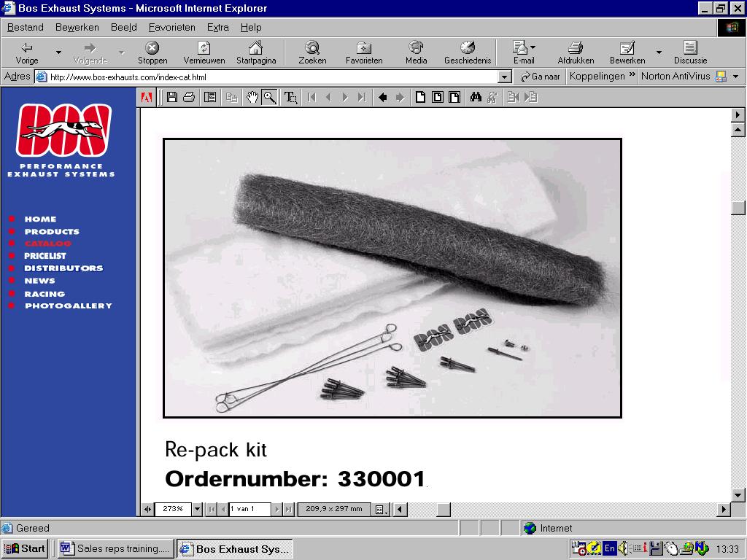This screenshot has width=747, height=560.
Task: Open the Extra menu
Action: pyautogui.click(x=217, y=27)
